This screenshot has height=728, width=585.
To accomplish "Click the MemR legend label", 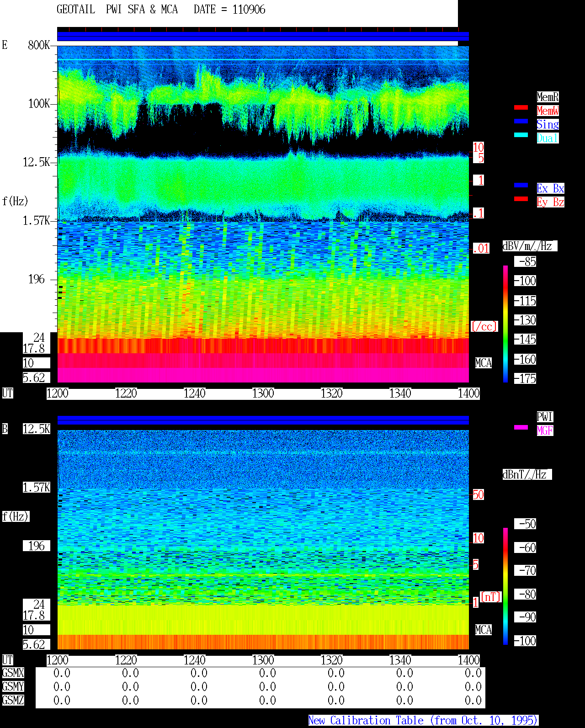I will click(548, 97).
